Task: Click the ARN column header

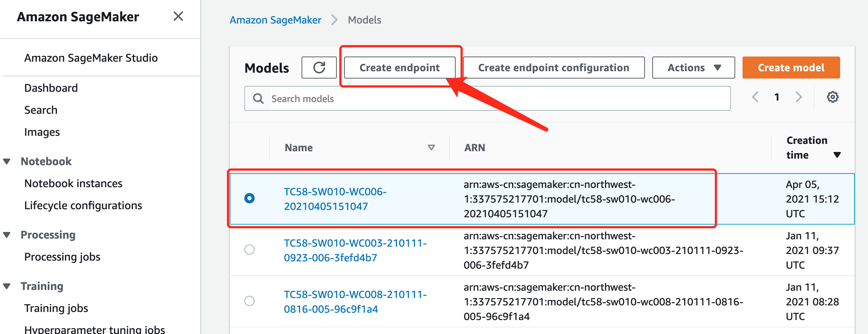Action: pos(475,148)
